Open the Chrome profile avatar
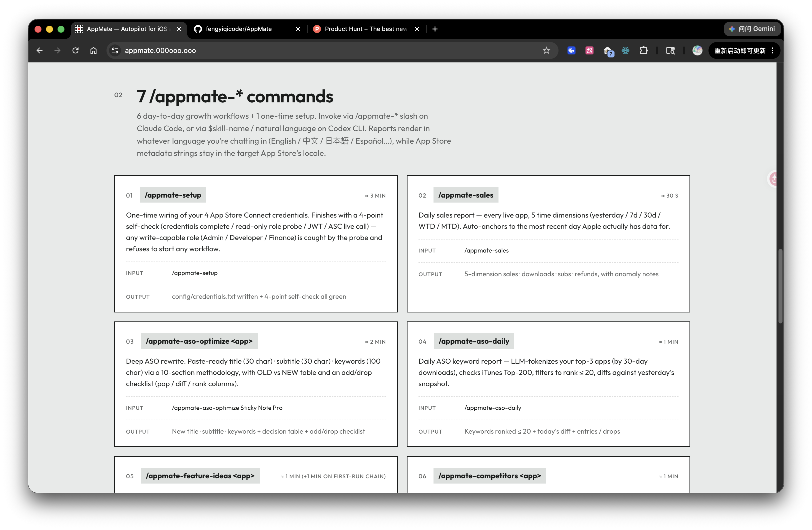Screen dimensions: 812x530 [x=697, y=50]
